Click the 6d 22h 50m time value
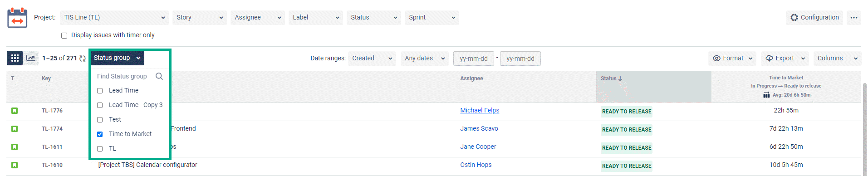This screenshot has width=868, height=176. point(786,147)
